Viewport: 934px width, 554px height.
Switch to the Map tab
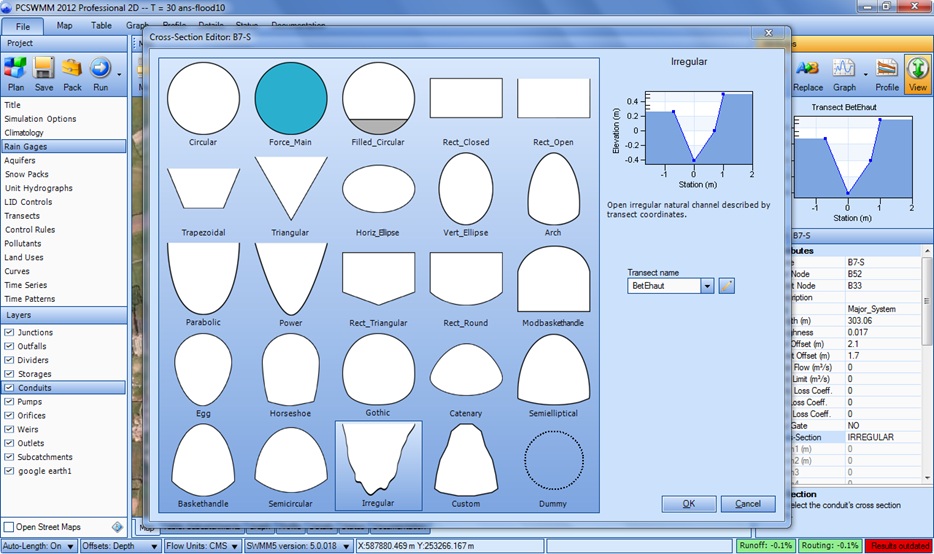point(64,26)
